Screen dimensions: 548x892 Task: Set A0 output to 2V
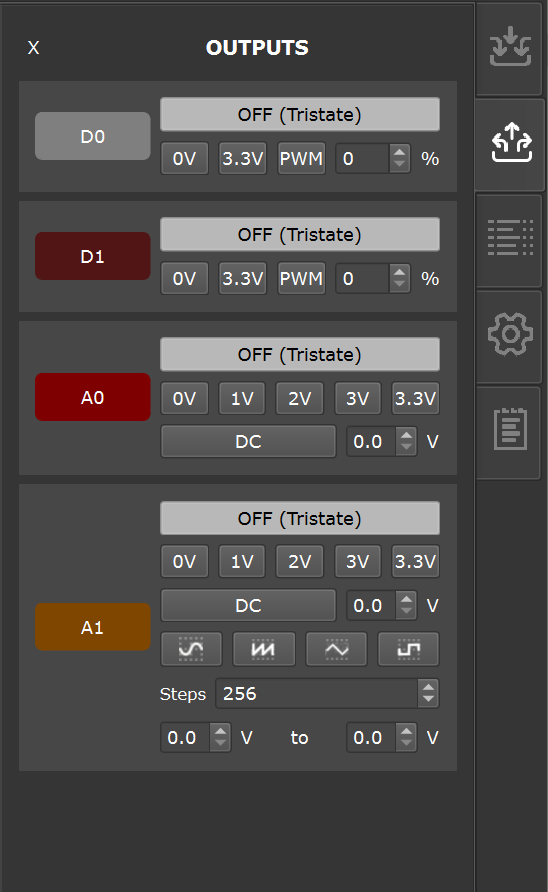pos(299,398)
